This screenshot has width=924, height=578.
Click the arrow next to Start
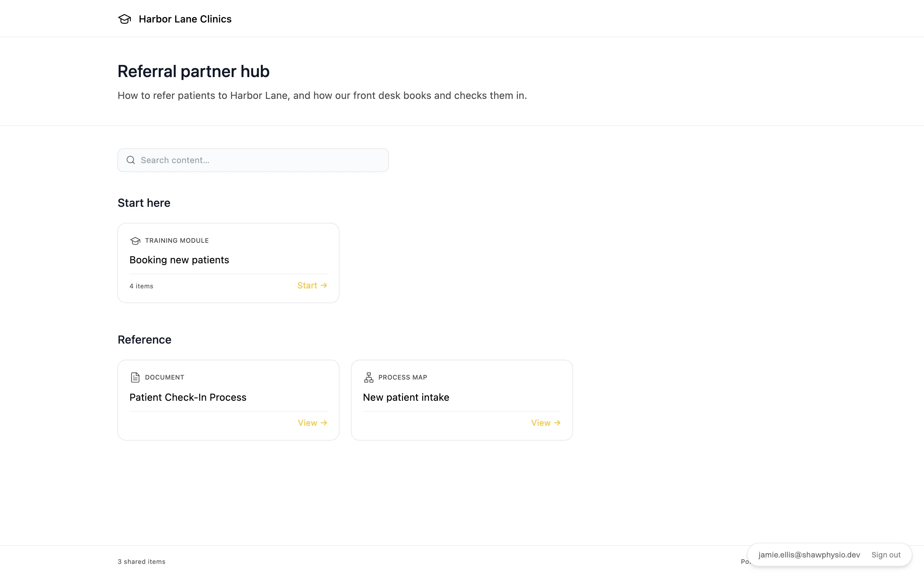324,285
